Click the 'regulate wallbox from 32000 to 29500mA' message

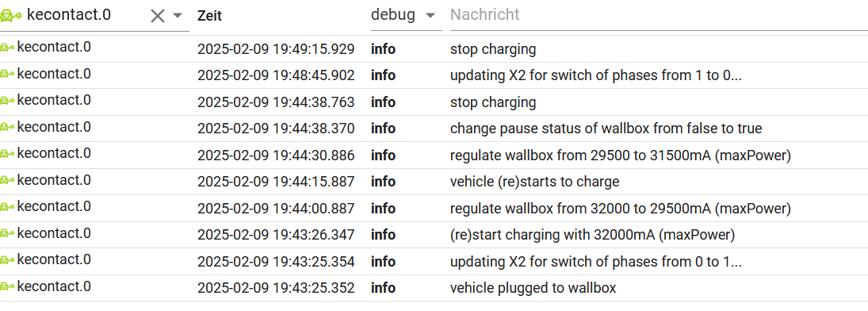tap(620, 209)
